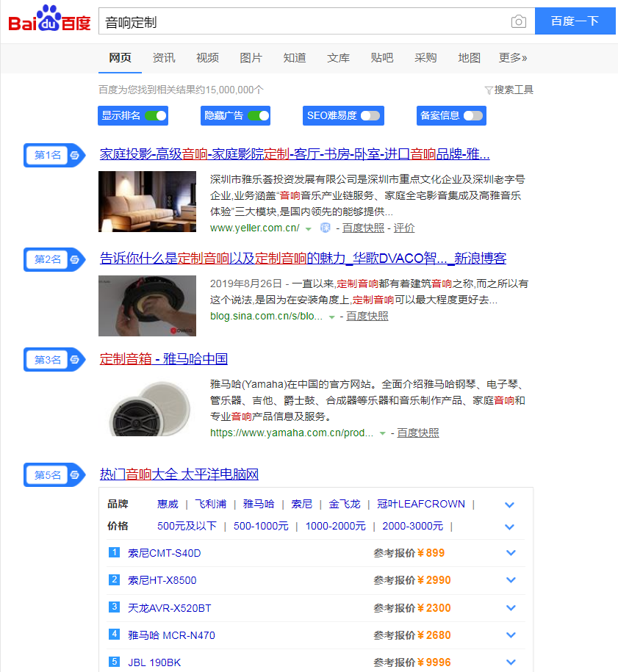Toggle the 显示排名 switch
The height and width of the screenshot is (672, 618).
(x=155, y=116)
